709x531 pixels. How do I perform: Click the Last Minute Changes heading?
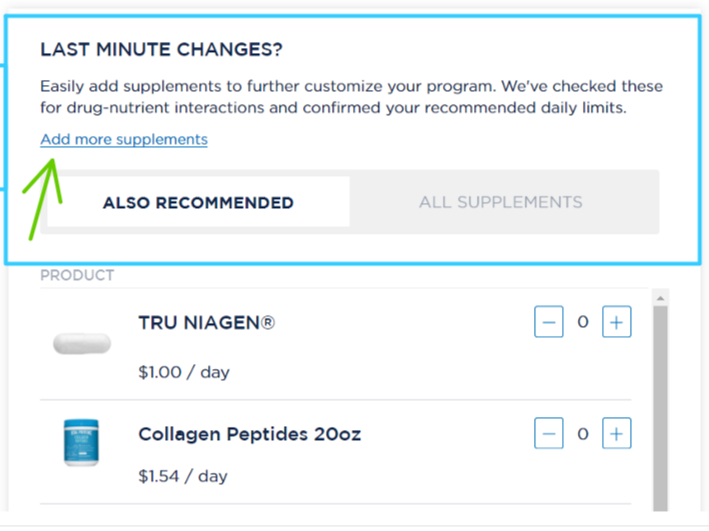click(x=161, y=49)
